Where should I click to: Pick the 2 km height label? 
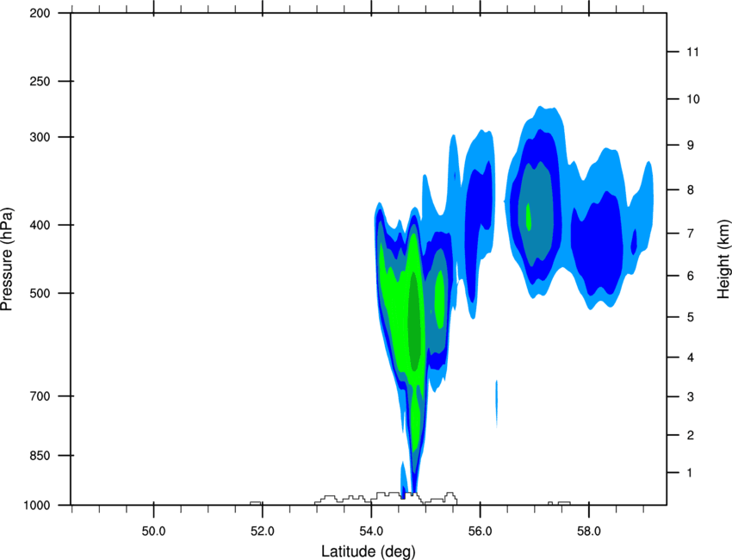(690, 435)
